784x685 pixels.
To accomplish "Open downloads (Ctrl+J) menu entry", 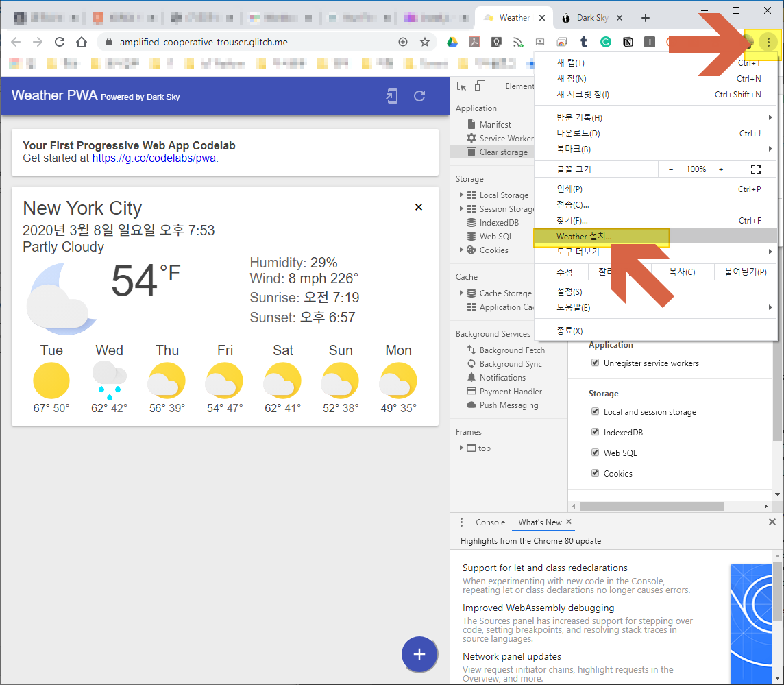I will [x=655, y=133].
